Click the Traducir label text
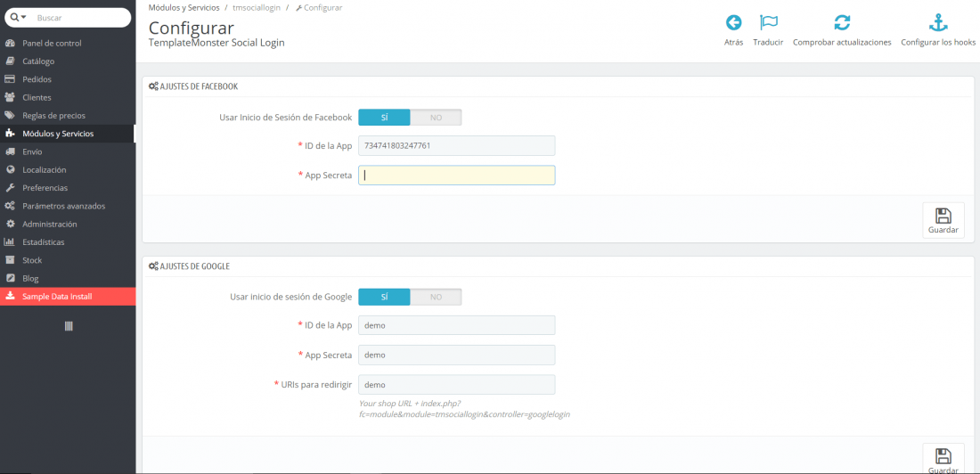Viewport: 980px width, 474px height. click(x=768, y=43)
